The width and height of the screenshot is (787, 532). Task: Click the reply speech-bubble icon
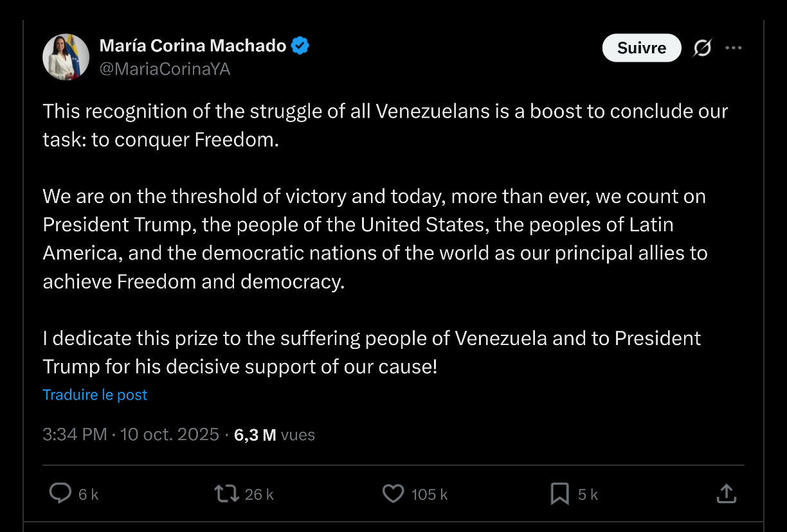point(60,493)
